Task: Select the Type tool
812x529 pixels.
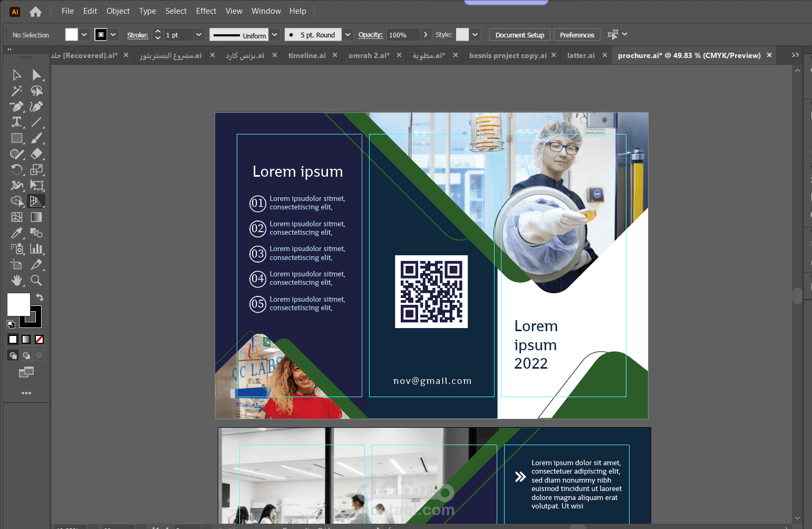Action: point(17,122)
